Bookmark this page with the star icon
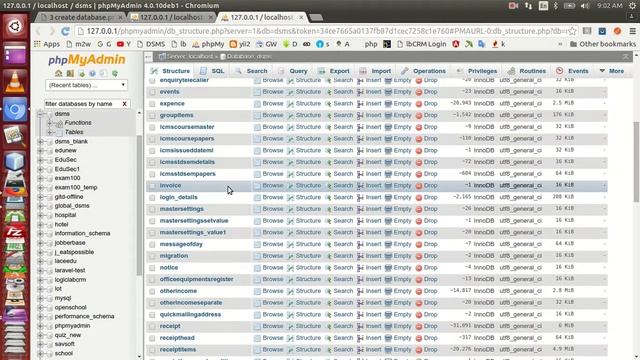 pyautogui.click(x=572, y=31)
